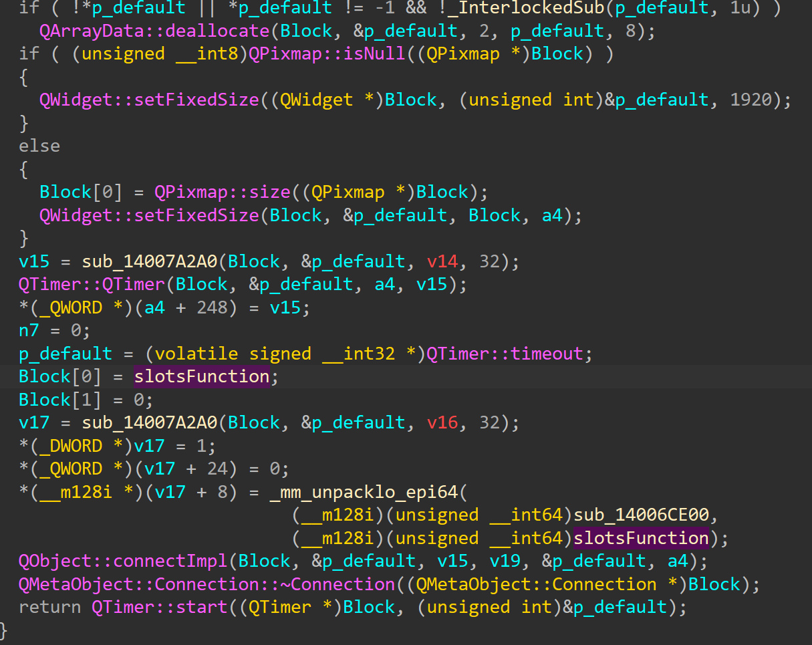
Task: Select the red v14 variable
Action: click(x=443, y=261)
